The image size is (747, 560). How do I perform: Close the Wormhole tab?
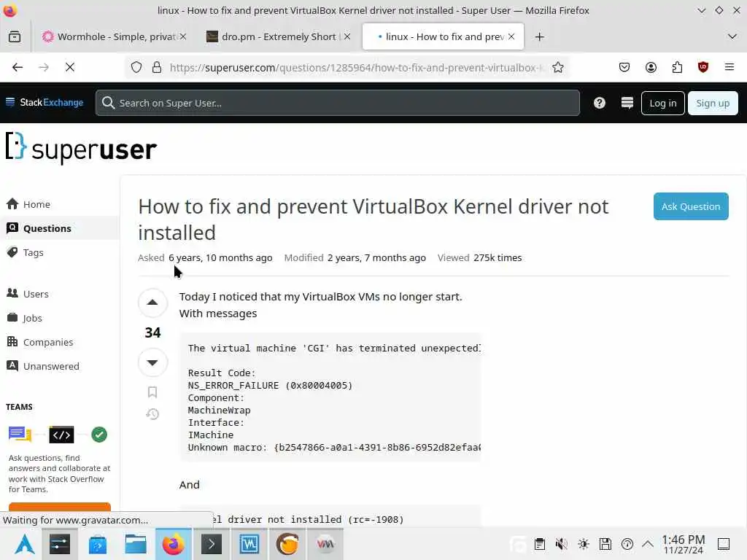(x=183, y=36)
